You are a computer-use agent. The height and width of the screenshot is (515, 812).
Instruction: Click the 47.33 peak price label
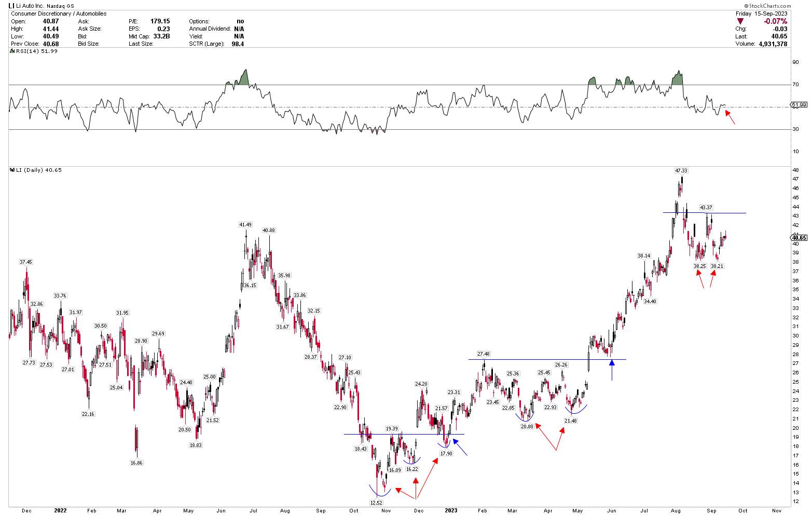681,170
